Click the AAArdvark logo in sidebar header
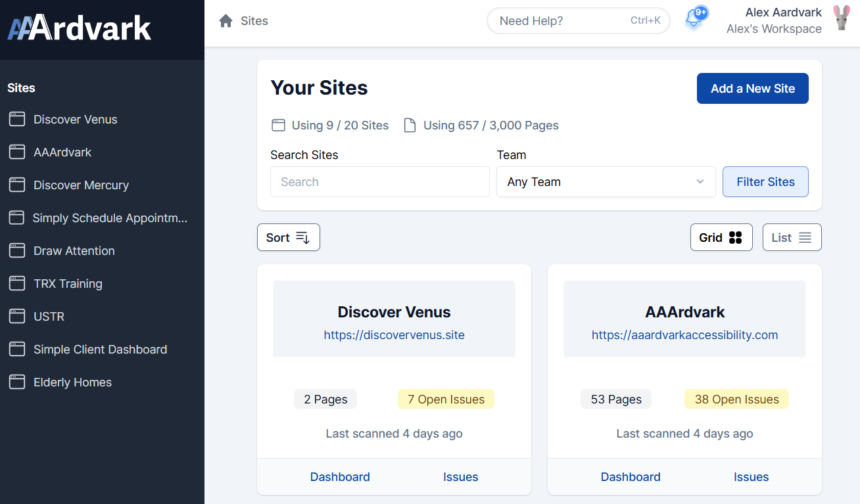Screen dimensions: 860x504 [80, 28]
